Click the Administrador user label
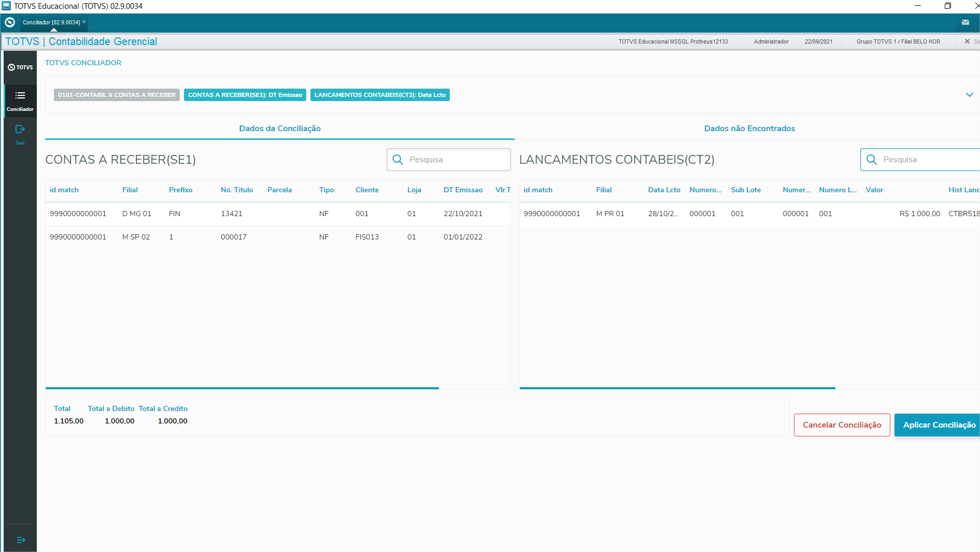This screenshot has height=552, width=980. 771,41
